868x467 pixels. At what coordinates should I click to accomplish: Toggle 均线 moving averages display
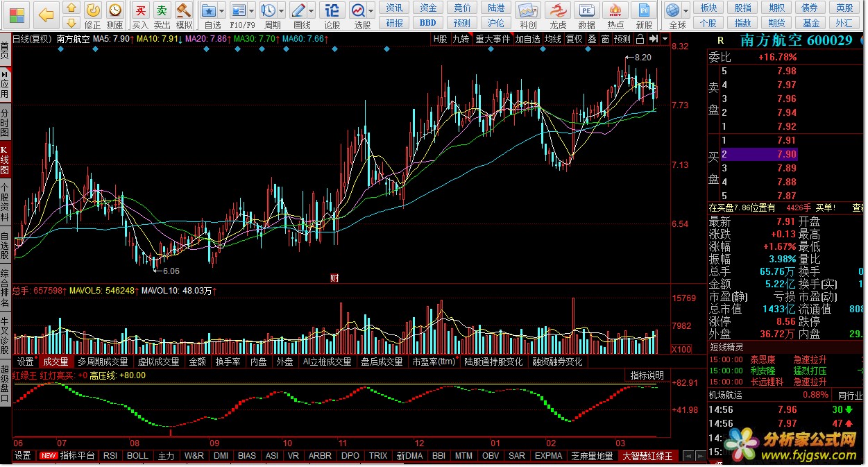click(552, 40)
